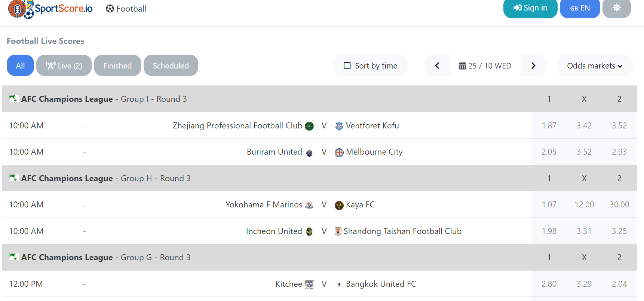
Task: Switch to the Finished tab
Action: [x=117, y=65]
